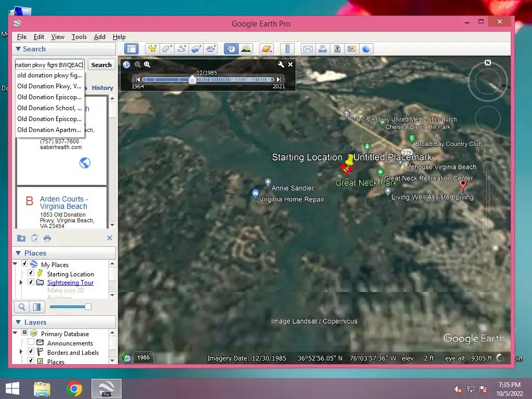Toggle historical imagery clock button

(x=231, y=49)
